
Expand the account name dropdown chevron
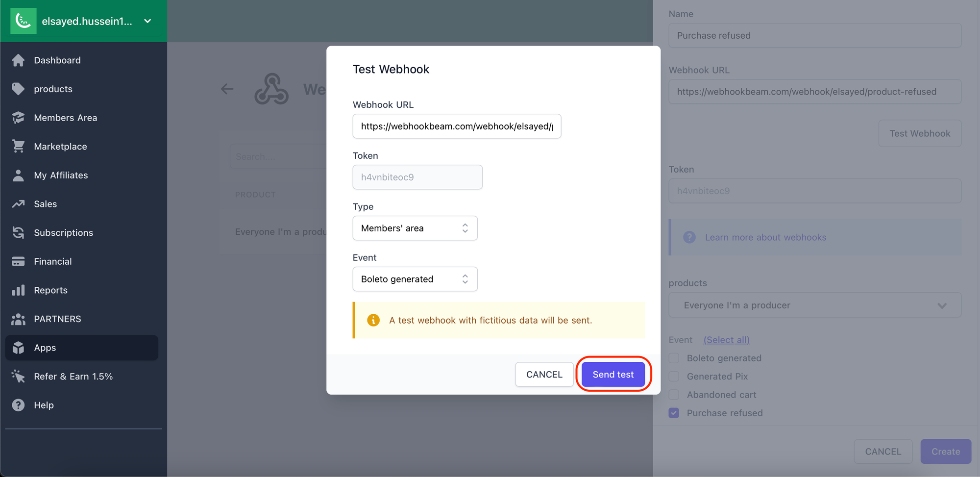click(x=147, y=21)
